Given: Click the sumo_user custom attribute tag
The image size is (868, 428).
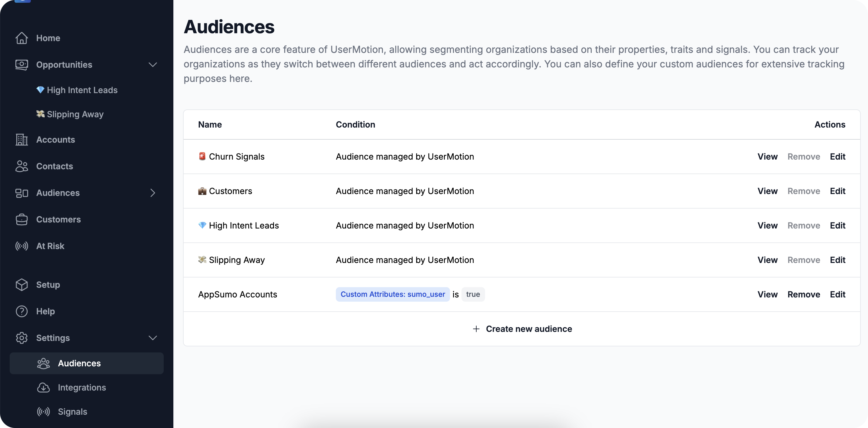Looking at the screenshot, I should (393, 294).
